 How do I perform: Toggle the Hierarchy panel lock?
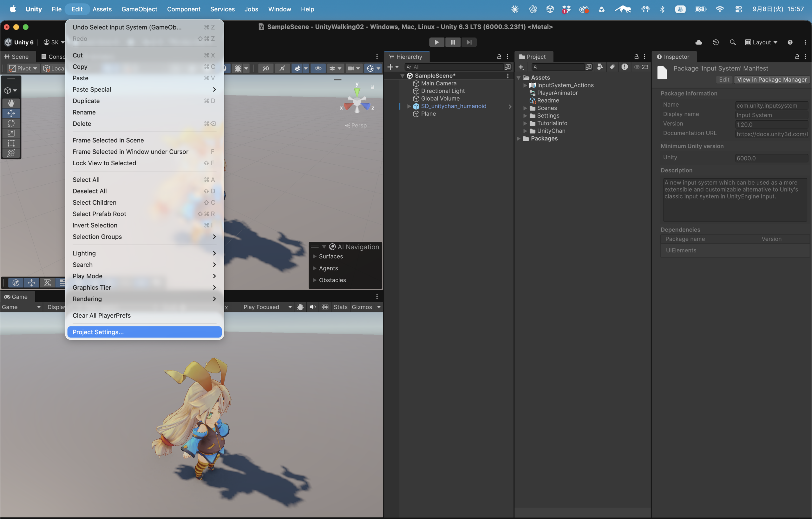click(x=499, y=57)
